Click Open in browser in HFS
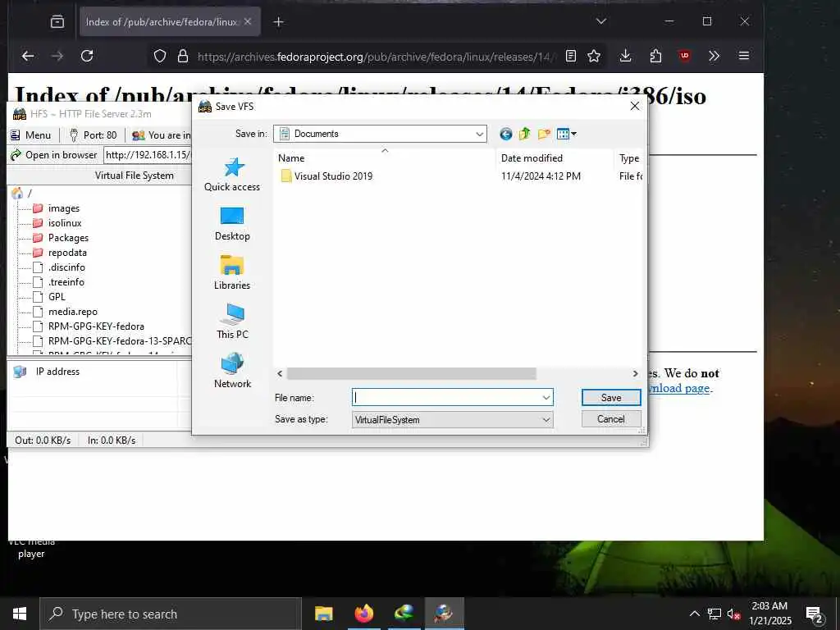This screenshot has height=630, width=840. (53, 155)
